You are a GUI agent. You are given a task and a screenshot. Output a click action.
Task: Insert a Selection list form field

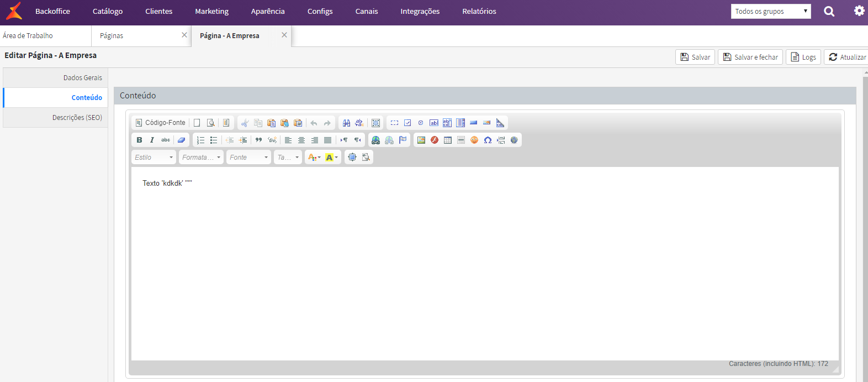[461, 123]
